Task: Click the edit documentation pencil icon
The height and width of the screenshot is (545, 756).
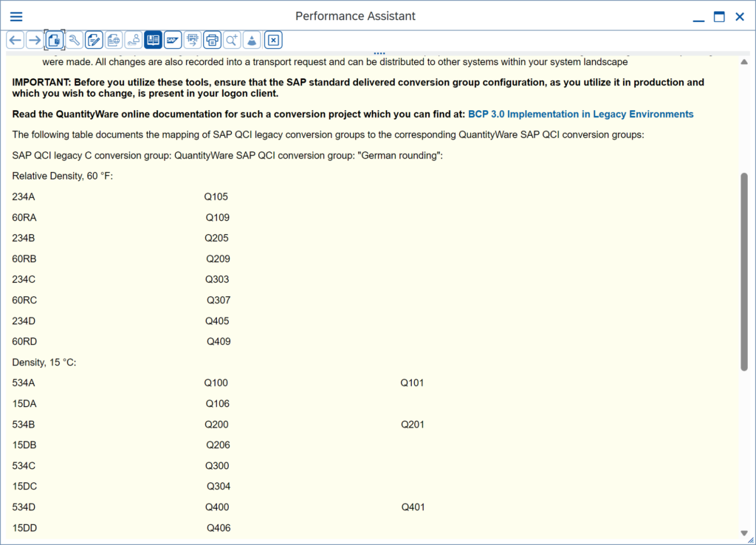Action: [94, 40]
